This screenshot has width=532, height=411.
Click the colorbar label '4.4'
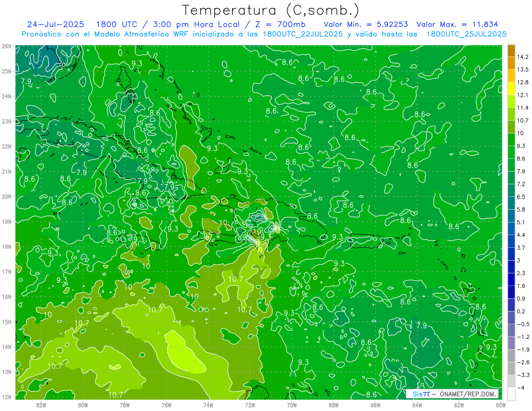[522, 235]
